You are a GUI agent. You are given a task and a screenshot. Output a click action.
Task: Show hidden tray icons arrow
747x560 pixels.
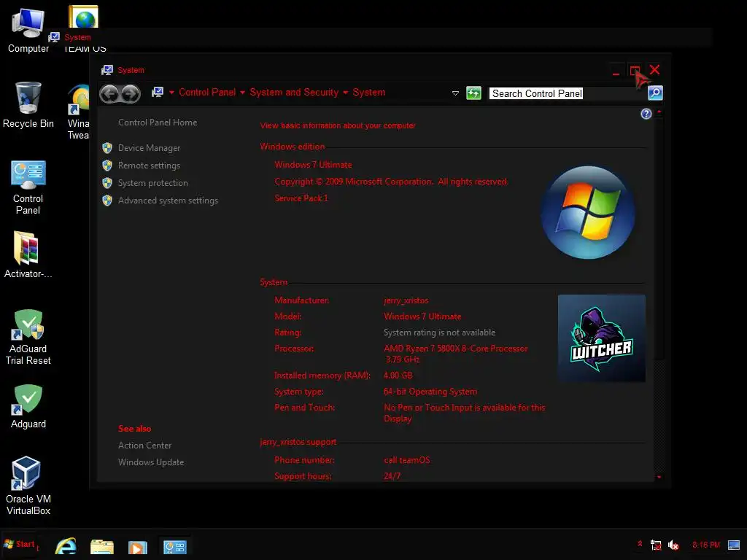tap(640, 543)
